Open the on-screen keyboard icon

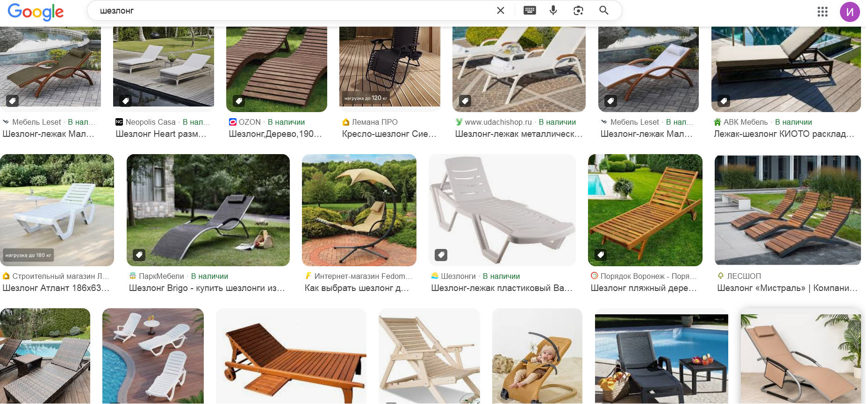[x=530, y=10]
